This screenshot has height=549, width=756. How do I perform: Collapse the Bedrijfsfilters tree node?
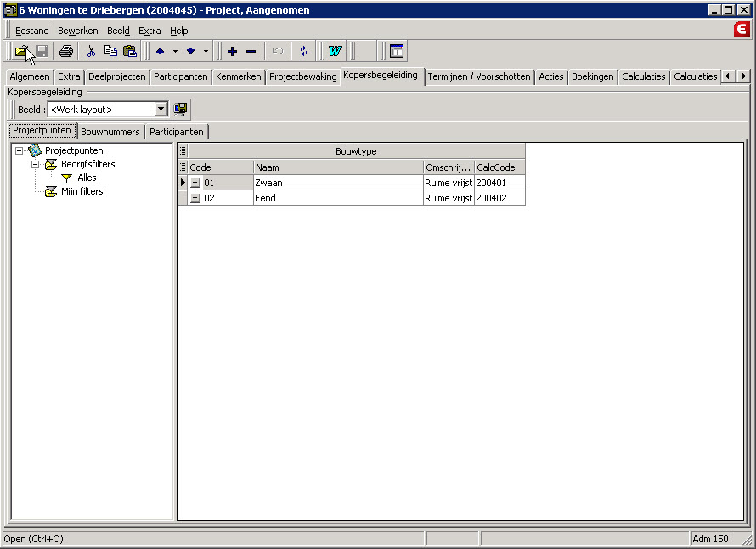35,164
